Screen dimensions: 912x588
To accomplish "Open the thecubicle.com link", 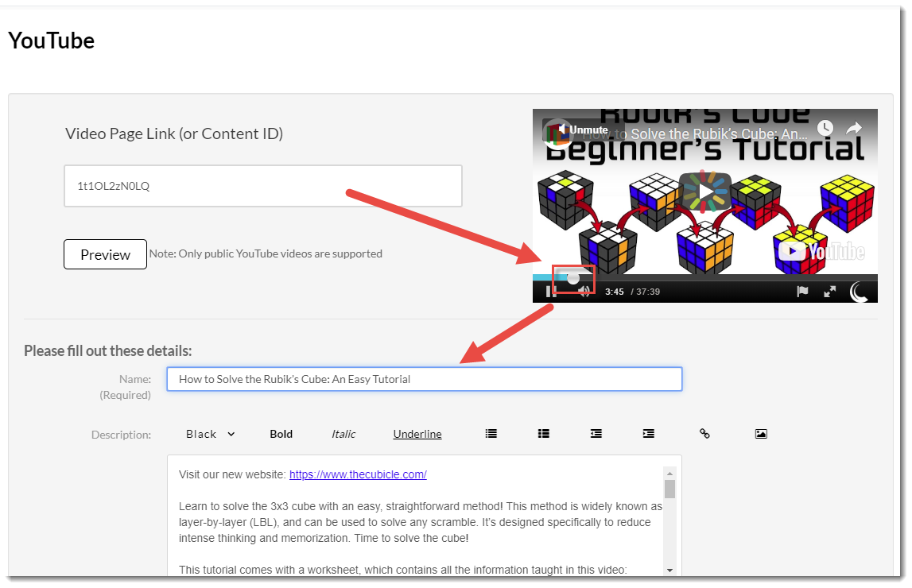I will (x=358, y=474).
